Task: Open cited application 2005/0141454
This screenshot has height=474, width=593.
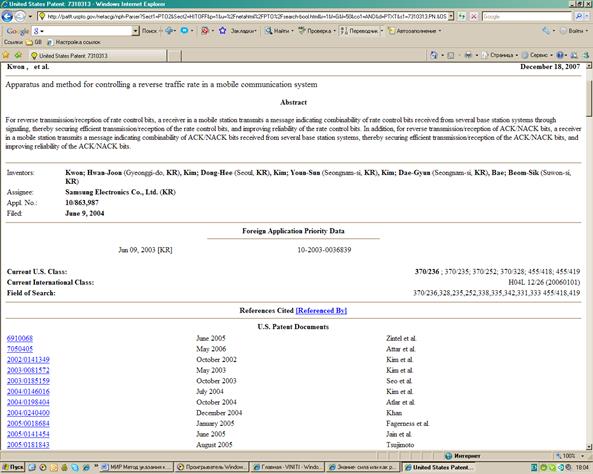Action: pyautogui.click(x=28, y=434)
